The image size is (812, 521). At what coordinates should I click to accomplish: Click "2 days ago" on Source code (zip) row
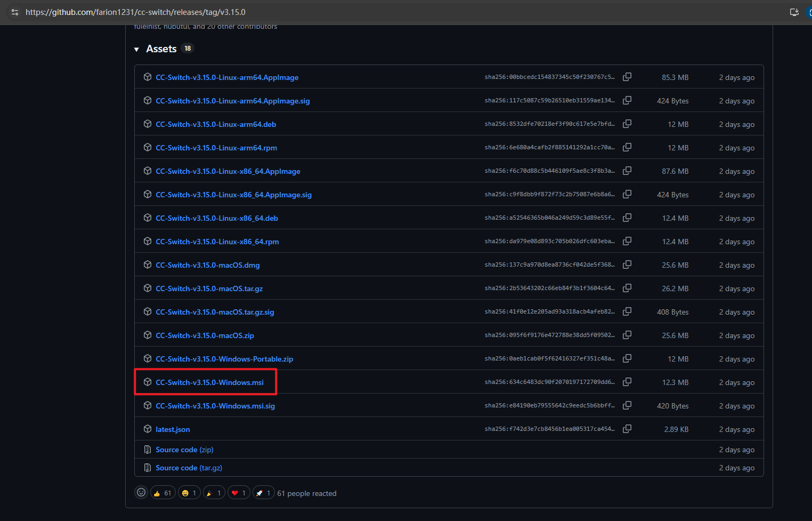coord(736,450)
